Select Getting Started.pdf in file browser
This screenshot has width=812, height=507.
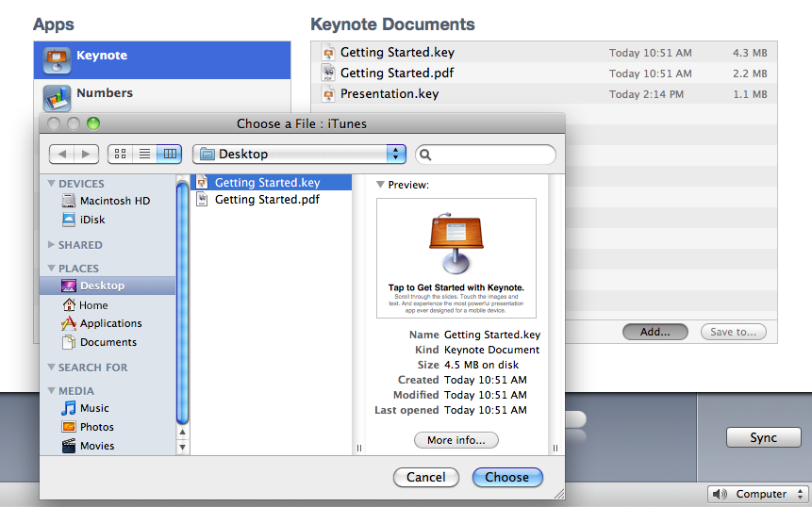pyautogui.click(x=267, y=200)
